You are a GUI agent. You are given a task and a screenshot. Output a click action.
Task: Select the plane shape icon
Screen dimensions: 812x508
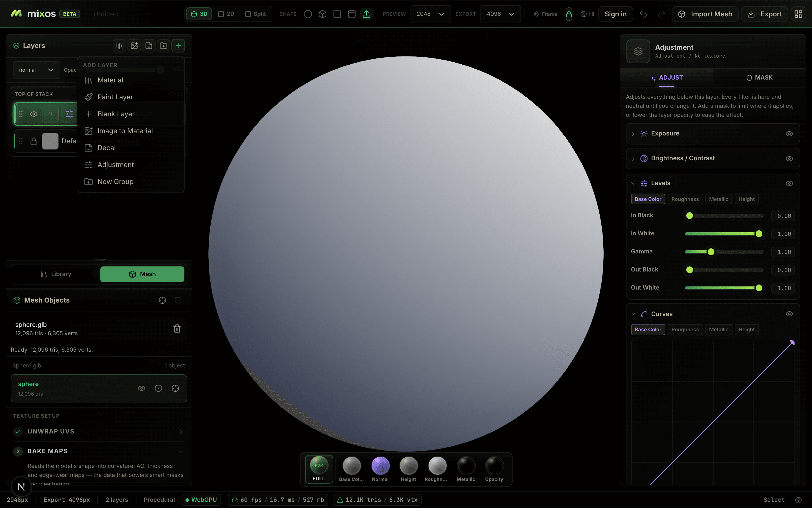[x=337, y=14]
